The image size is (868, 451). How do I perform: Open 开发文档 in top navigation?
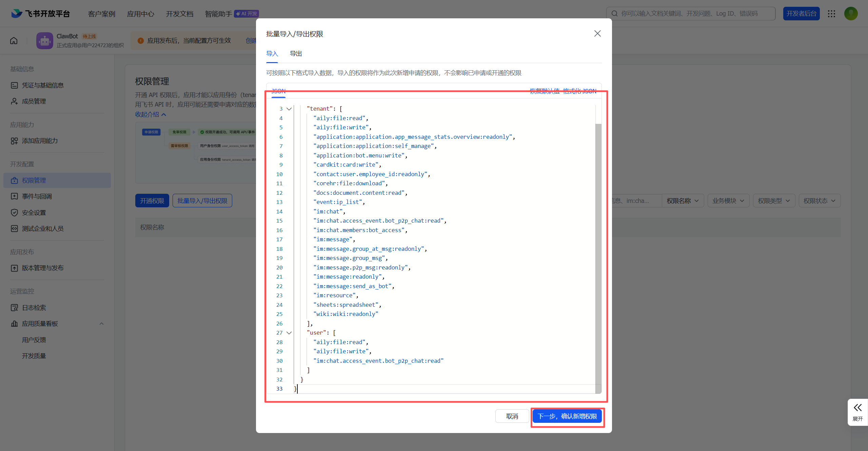179,14
